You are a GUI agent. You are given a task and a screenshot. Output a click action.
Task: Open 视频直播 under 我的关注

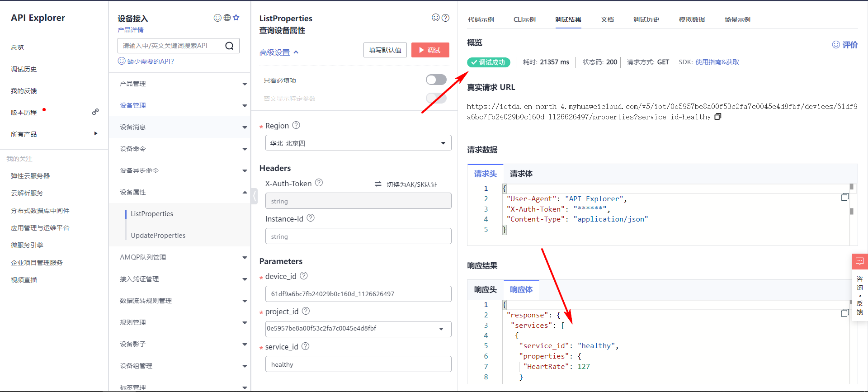24,280
